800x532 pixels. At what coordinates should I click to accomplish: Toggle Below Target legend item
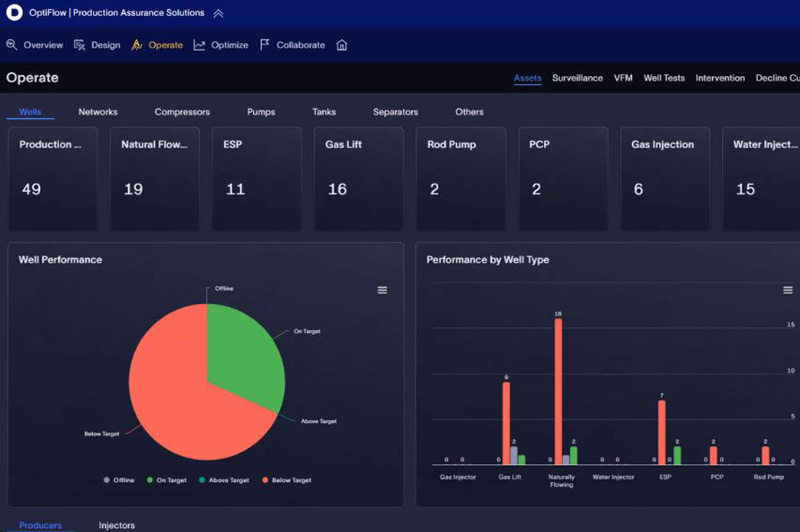pos(286,480)
